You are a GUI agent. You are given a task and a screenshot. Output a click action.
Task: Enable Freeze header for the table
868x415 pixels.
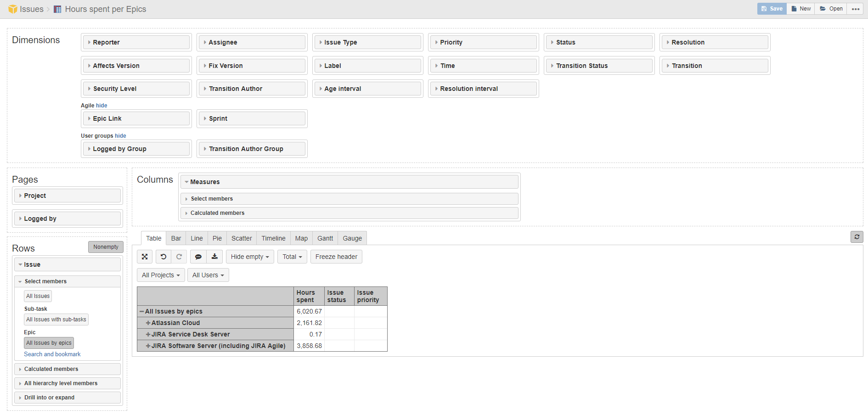coord(336,257)
